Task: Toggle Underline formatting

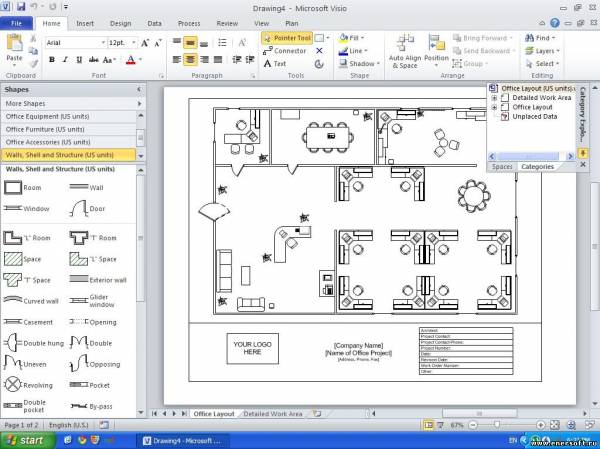Action: click(x=79, y=60)
